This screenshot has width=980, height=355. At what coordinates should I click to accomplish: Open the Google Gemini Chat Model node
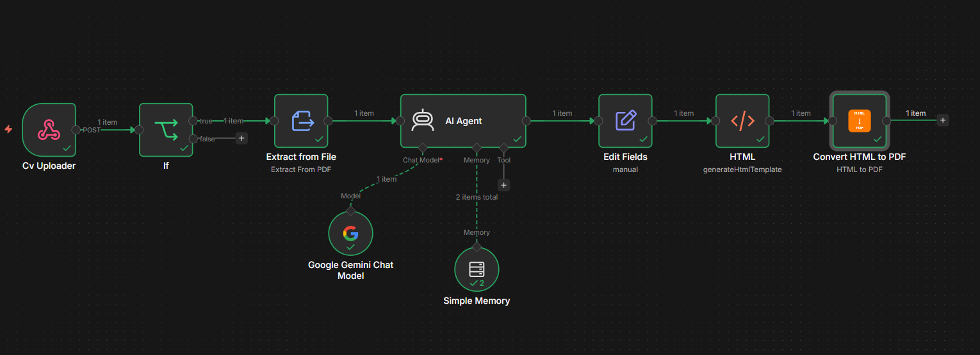pos(350,233)
